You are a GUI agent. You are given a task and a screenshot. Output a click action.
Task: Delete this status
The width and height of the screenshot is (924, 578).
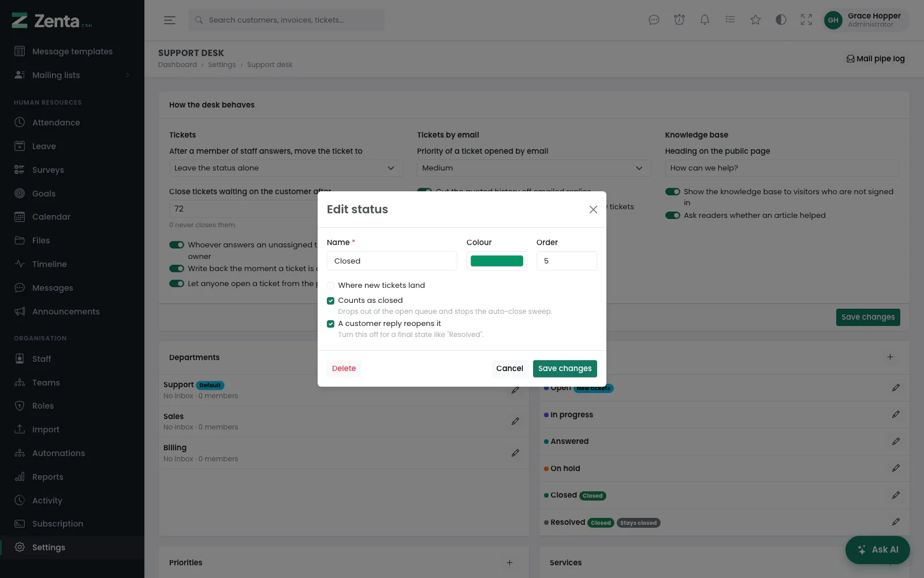[344, 368]
